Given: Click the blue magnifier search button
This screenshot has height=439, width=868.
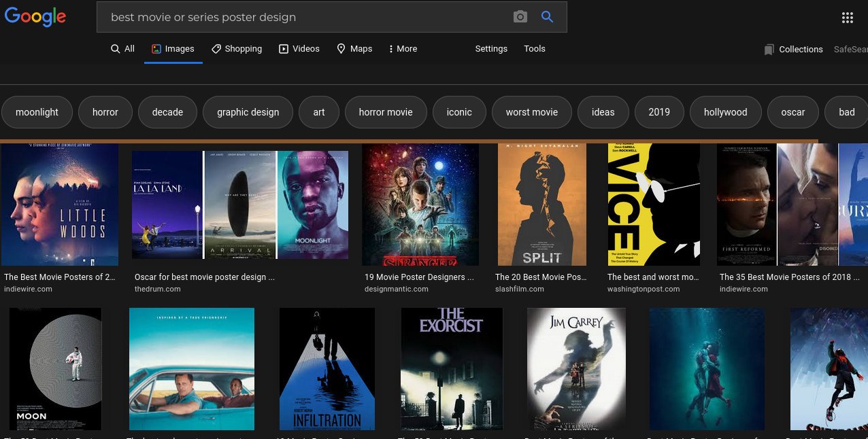Looking at the screenshot, I should [x=548, y=17].
